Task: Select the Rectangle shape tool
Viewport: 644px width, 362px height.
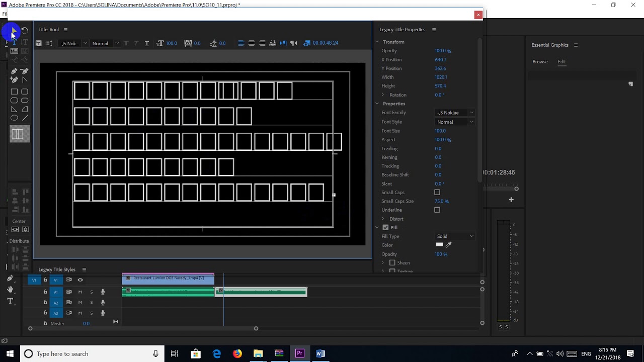Action: click(14, 92)
